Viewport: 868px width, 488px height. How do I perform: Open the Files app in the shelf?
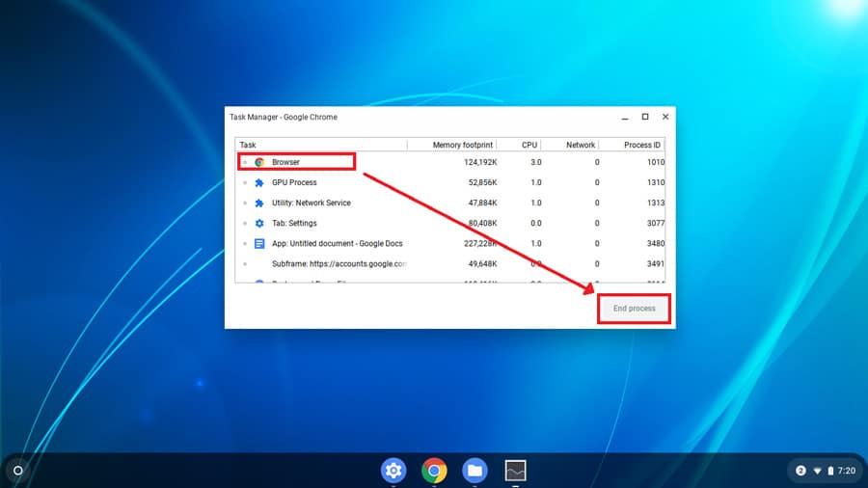click(x=475, y=471)
